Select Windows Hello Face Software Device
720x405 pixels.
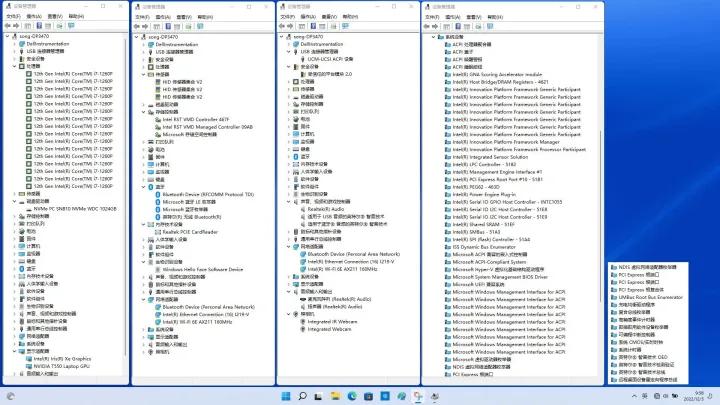pos(202,270)
